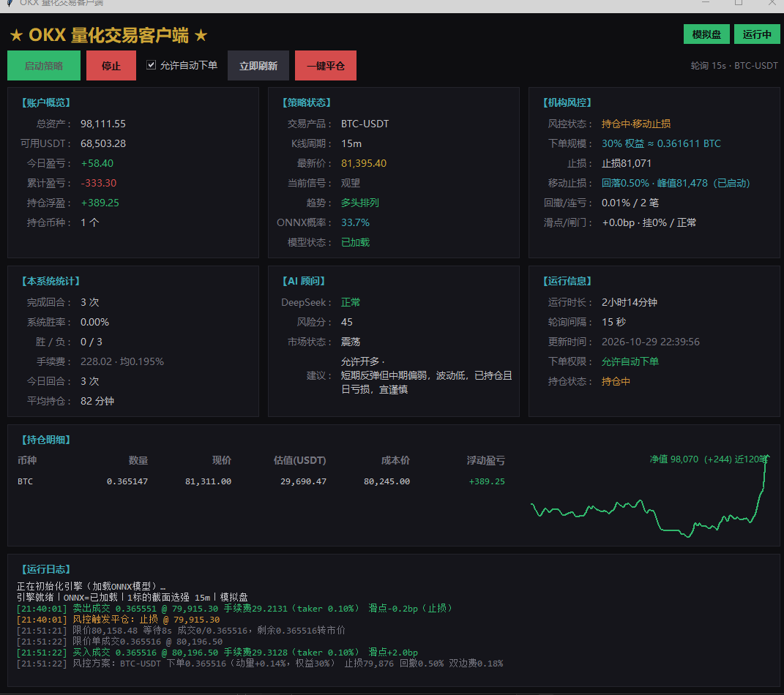
Task: Click the 一键平仓 close-all button
Action: [x=326, y=65]
